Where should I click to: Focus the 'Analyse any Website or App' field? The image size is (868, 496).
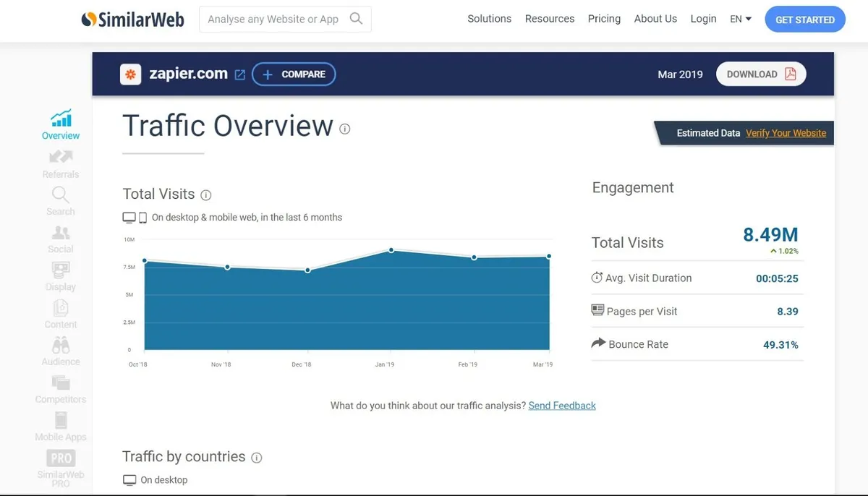(x=285, y=20)
